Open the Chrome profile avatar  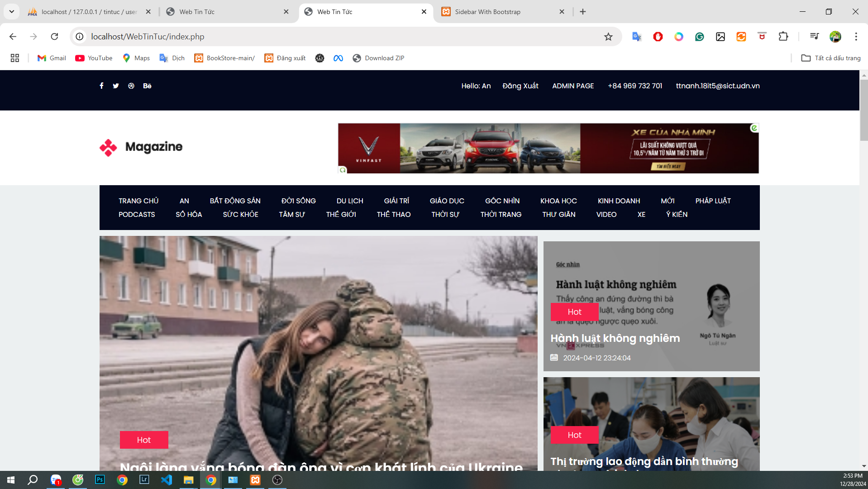(x=835, y=37)
